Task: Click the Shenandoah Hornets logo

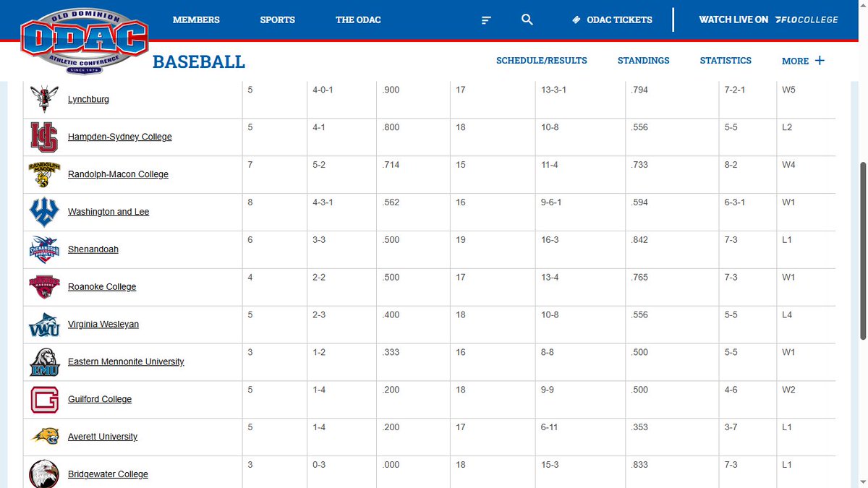Action: coord(44,249)
